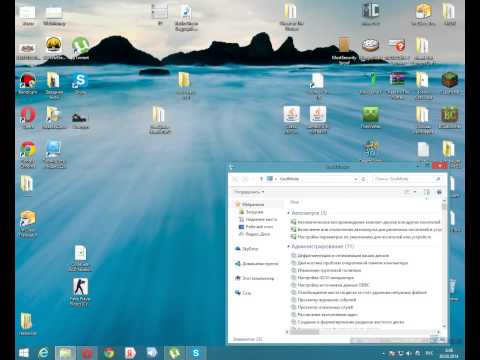Click the horizontal scrollbar right arrow
This screenshot has height=360, width=480.
coord(438,332)
